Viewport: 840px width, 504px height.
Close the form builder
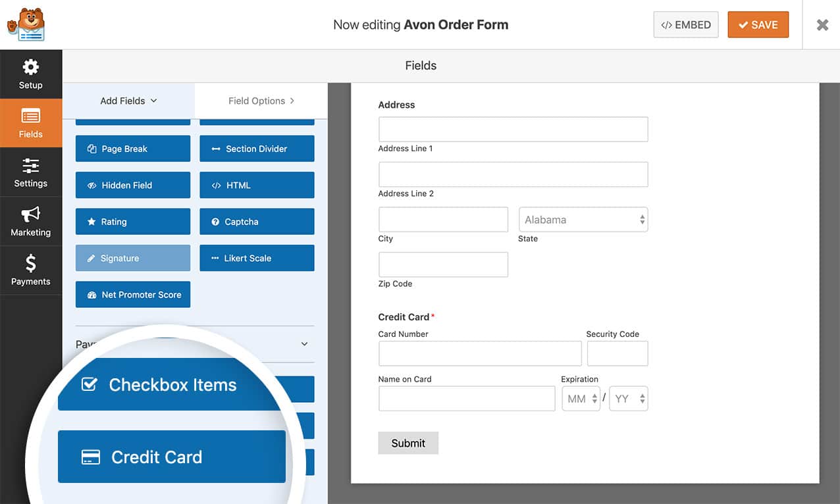click(x=822, y=25)
